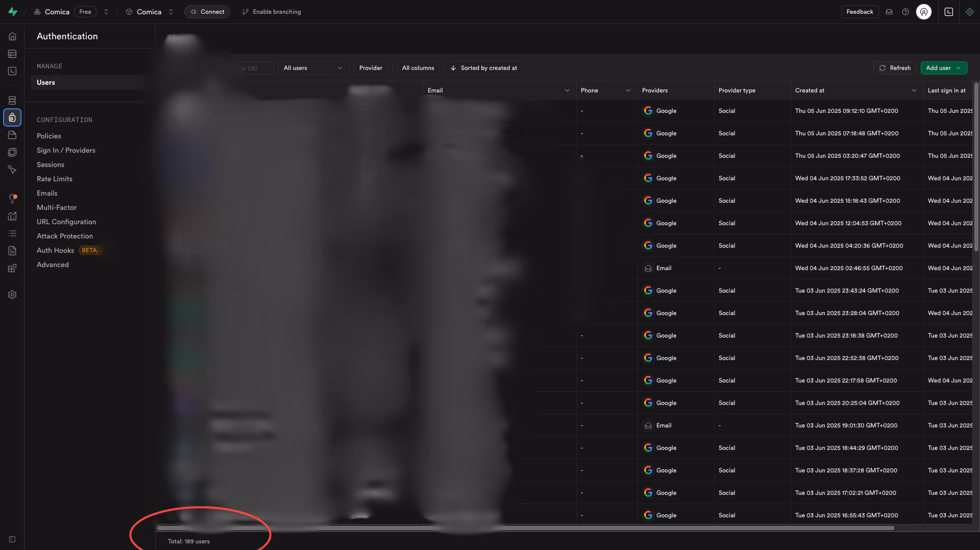Click the vertical table scrollbar
This screenshot has width=980, height=550.
[976, 166]
